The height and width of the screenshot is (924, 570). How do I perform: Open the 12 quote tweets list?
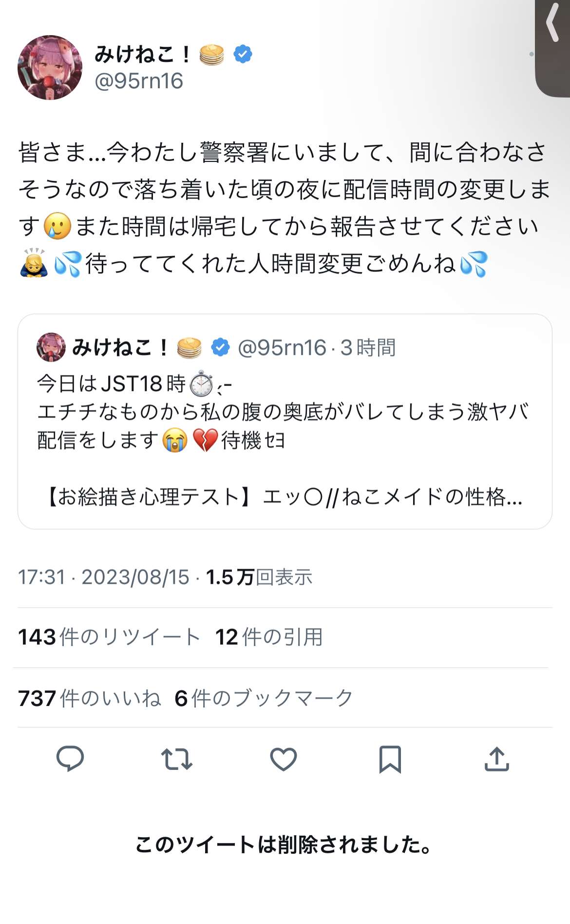(x=269, y=637)
